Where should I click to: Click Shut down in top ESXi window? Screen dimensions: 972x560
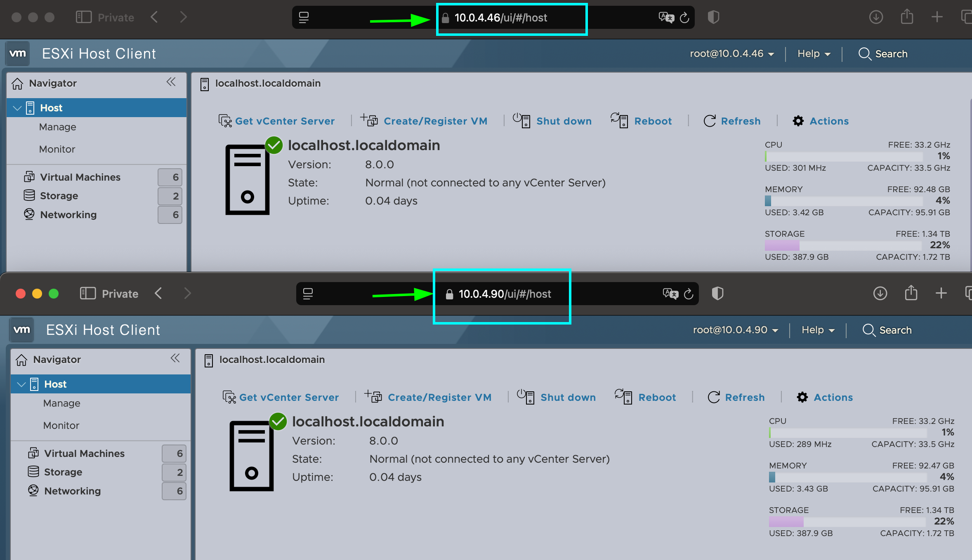tap(563, 121)
